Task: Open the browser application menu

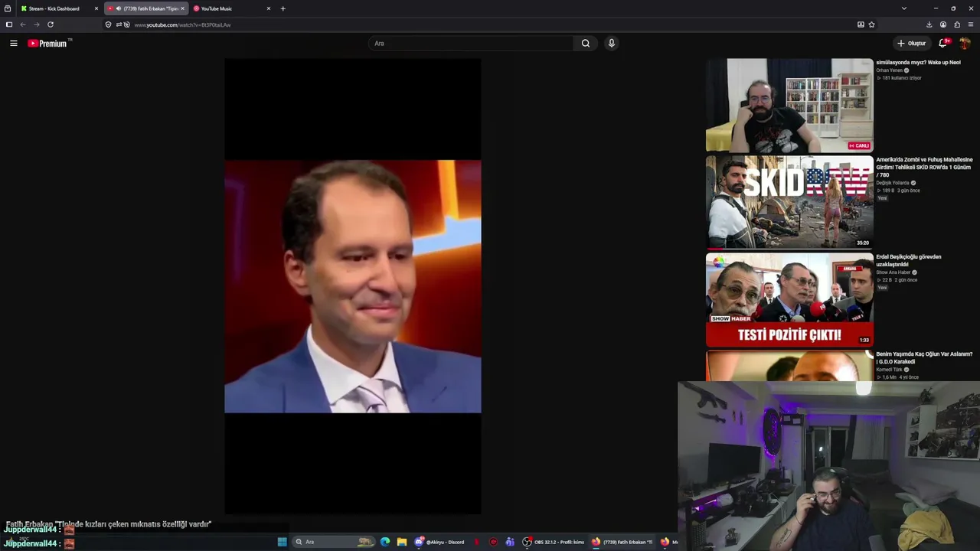Action: point(971,24)
